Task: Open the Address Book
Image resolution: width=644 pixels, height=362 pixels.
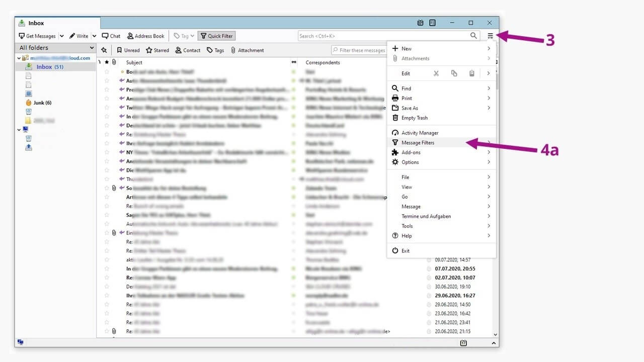Action: click(x=146, y=36)
